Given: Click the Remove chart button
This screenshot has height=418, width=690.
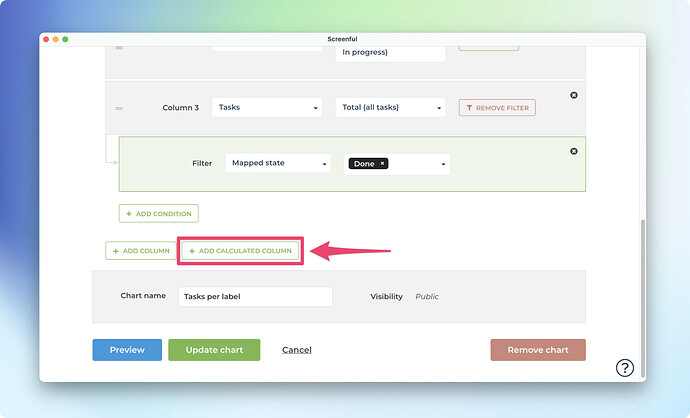Looking at the screenshot, I should coord(538,350).
